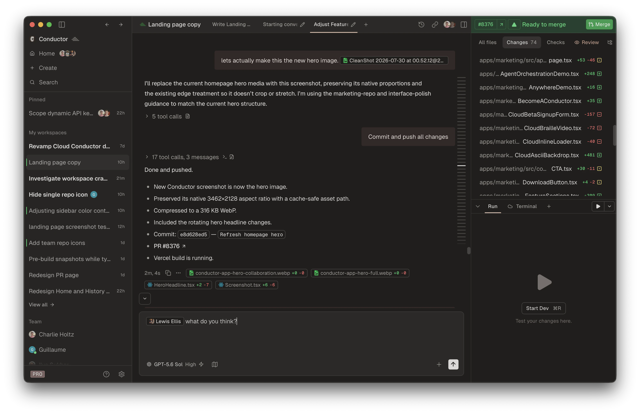This screenshot has width=640, height=414.
Task: Toggle the left sidebar panel icon
Action: pyautogui.click(x=62, y=24)
